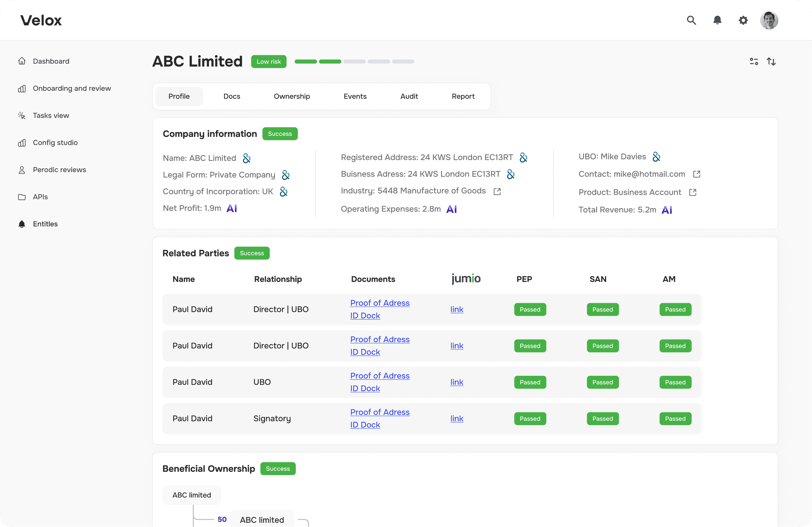The image size is (812, 527).
Task: Open external link icon beside Contact email
Action: click(696, 174)
